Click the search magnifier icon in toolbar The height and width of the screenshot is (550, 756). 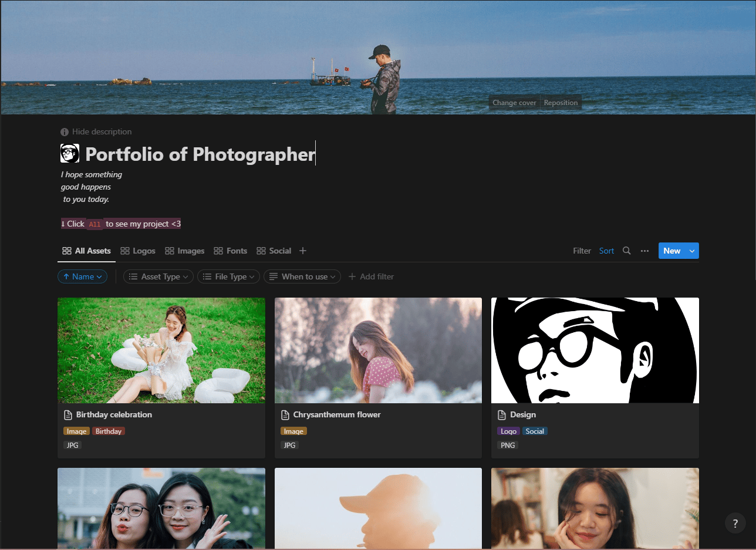point(626,251)
